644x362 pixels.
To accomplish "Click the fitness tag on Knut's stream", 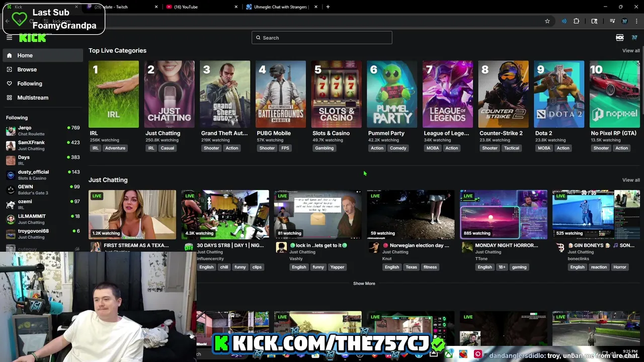I will click(x=430, y=267).
